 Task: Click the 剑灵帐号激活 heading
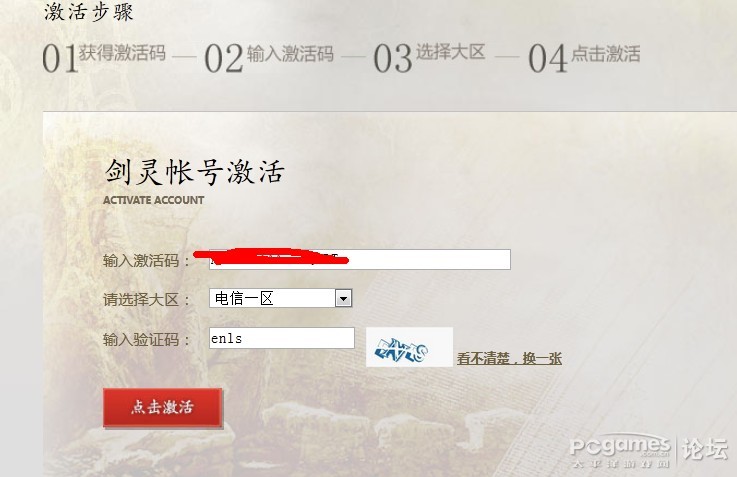195,172
